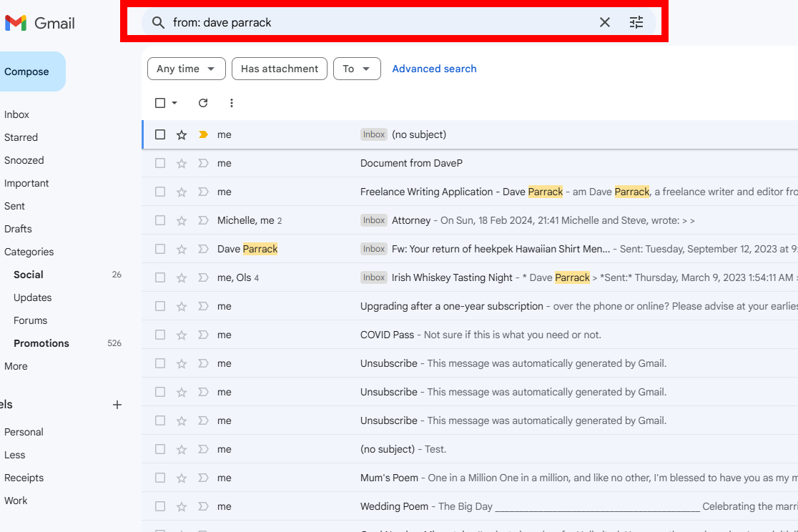
Task: Open the Any time filter dropdown
Action: click(186, 69)
